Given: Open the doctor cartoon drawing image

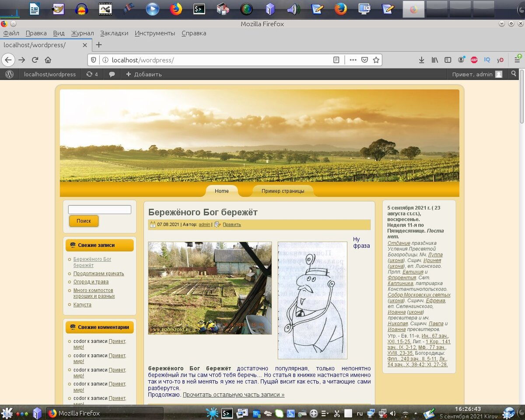Looking at the screenshot, I should 312,300.
